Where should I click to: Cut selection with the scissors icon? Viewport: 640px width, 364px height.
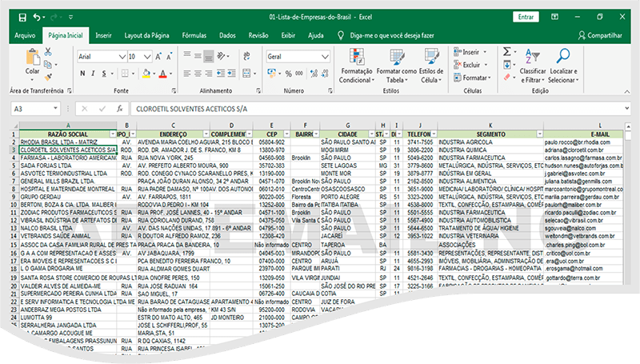pos(48,52)
